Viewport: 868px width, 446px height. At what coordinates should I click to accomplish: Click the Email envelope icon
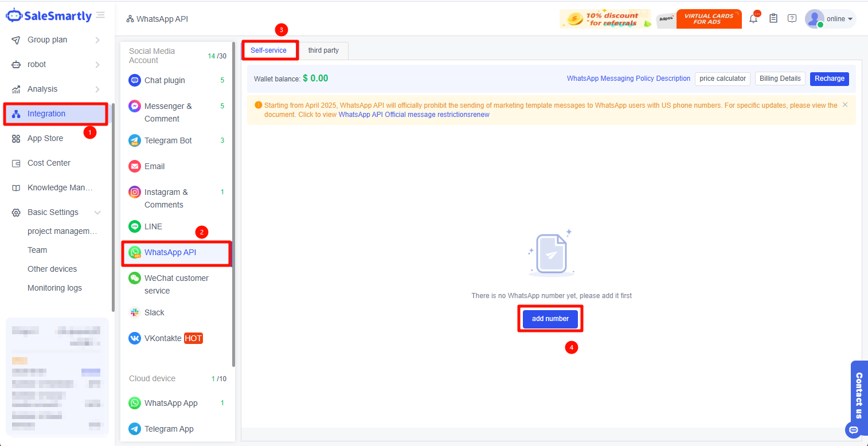click(135, 166)
